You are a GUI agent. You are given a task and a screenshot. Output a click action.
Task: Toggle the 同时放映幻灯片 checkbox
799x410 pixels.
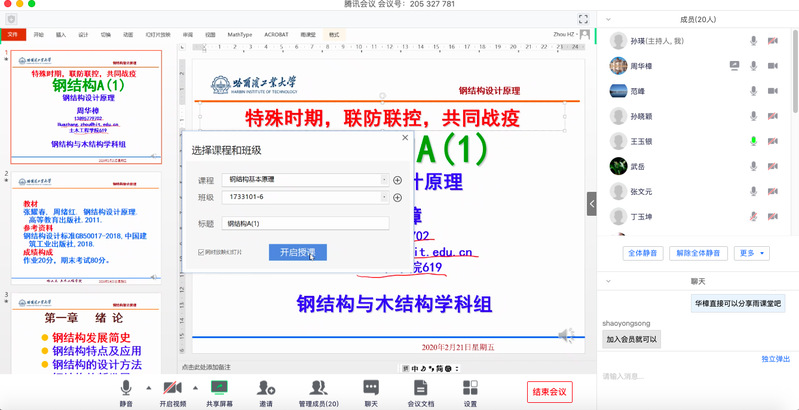tap(202, 252)
